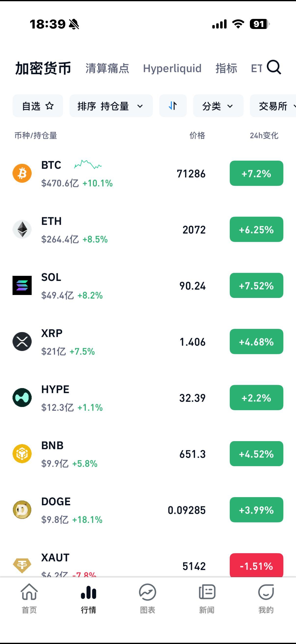Toggle sort direction arrows button
This screenshot has height=644, width=296.
click(x=173, y=106)
